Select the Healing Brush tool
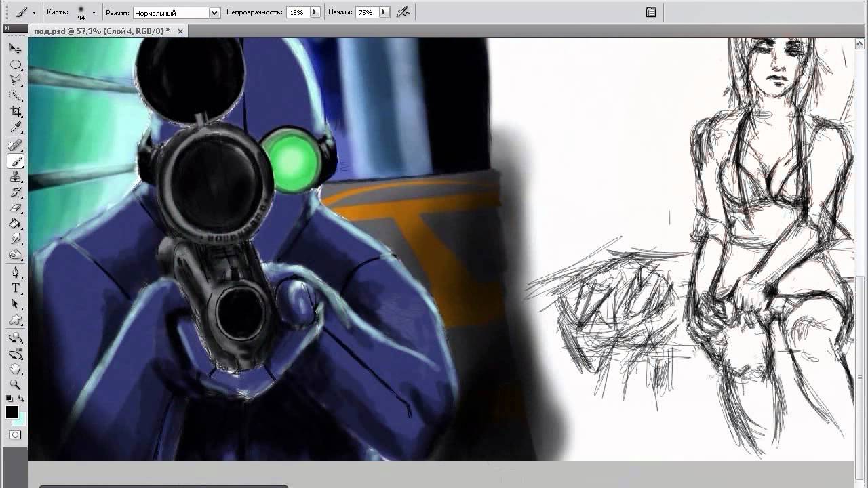 [16, 146]
